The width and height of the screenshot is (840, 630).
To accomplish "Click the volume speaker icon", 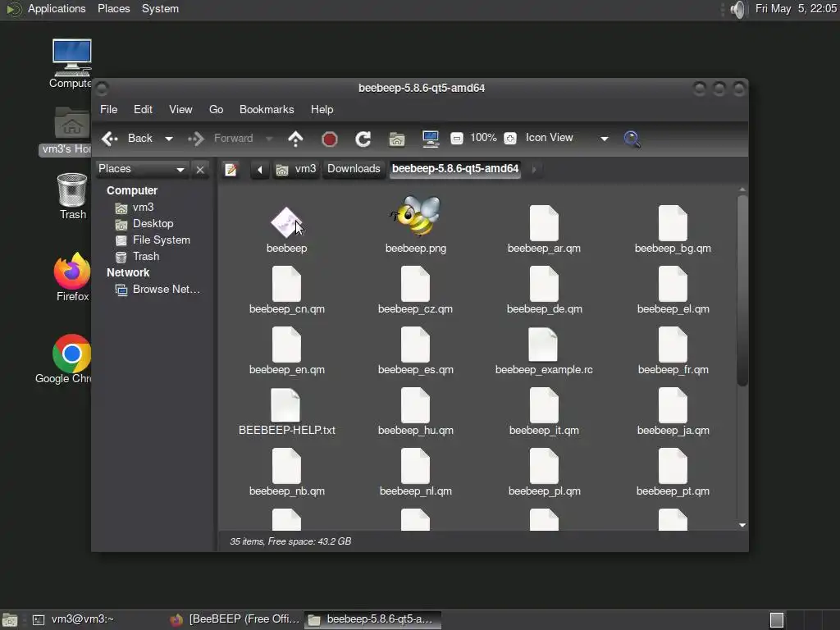I will [x=737, y=9].
